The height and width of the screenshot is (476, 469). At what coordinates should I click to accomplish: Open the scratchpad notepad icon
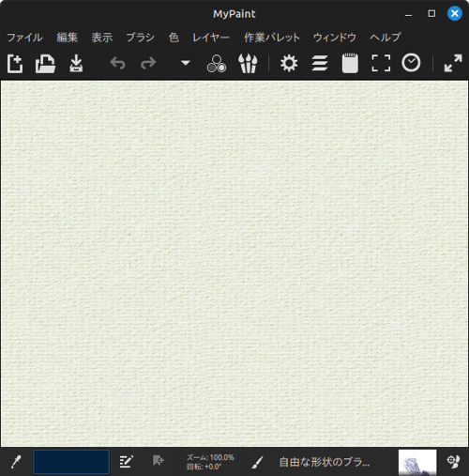click(350, 63)
